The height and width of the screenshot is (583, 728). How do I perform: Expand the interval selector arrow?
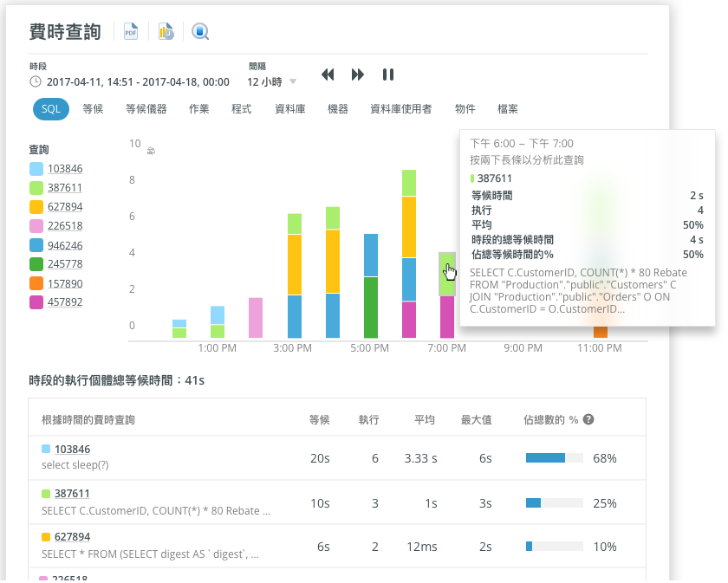coord(295,83)
